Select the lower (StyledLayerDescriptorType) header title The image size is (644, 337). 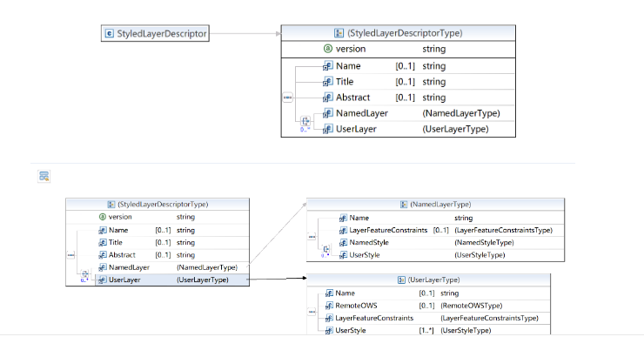[163, 205]
